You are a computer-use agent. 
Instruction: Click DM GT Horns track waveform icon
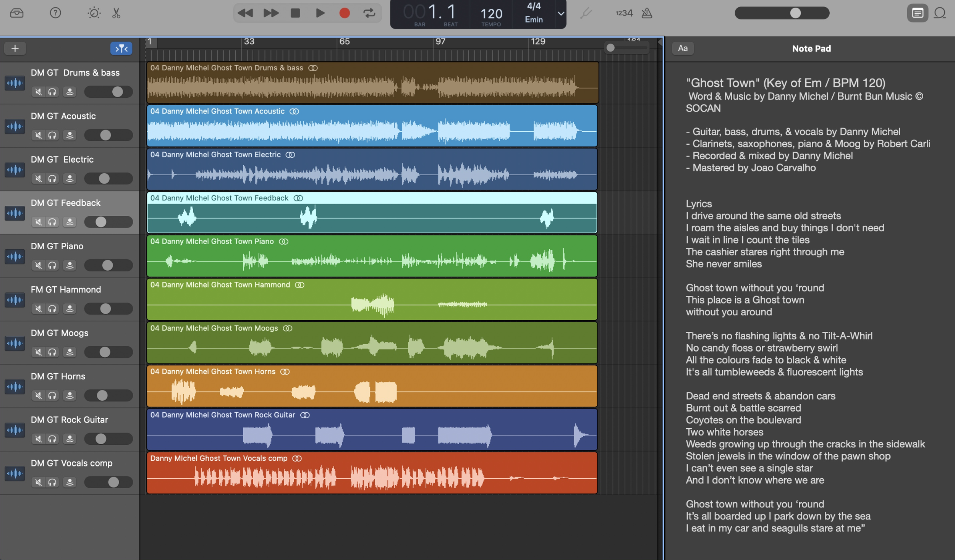[x=15, y=387]
